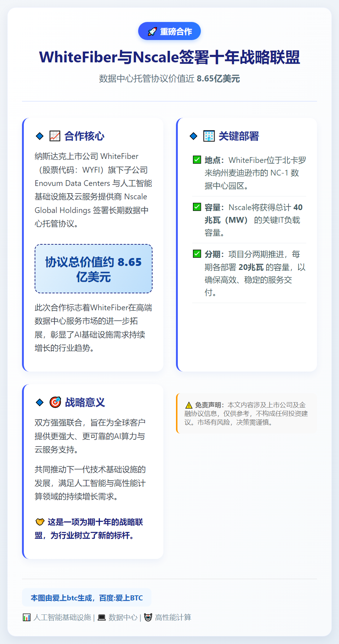Click the 人工智能基础设施 footer tag
Viewport: 339px width, 644px height.
(62, 617)
